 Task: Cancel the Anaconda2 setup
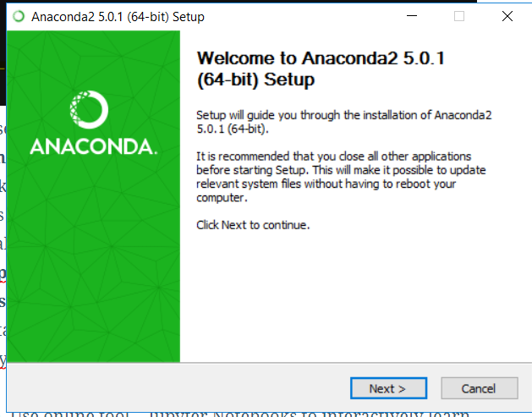click(479, 388)
